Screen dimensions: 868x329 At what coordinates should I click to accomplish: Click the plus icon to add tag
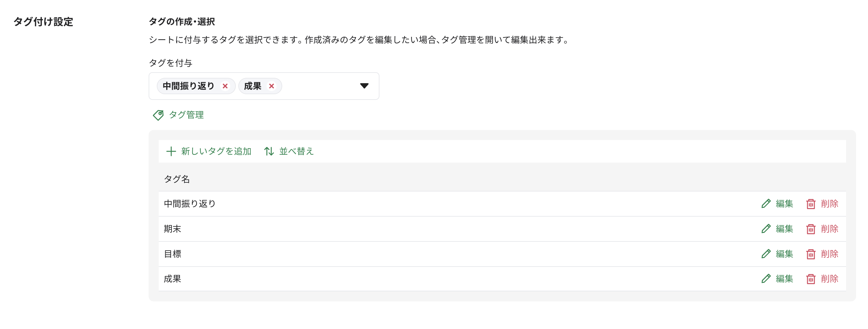point(171,151)
